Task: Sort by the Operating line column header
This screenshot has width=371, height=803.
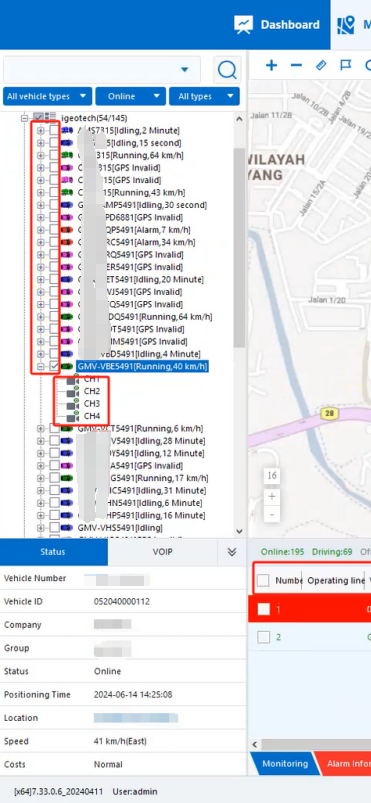Action: pyautogui.click(x=336, y=580)
